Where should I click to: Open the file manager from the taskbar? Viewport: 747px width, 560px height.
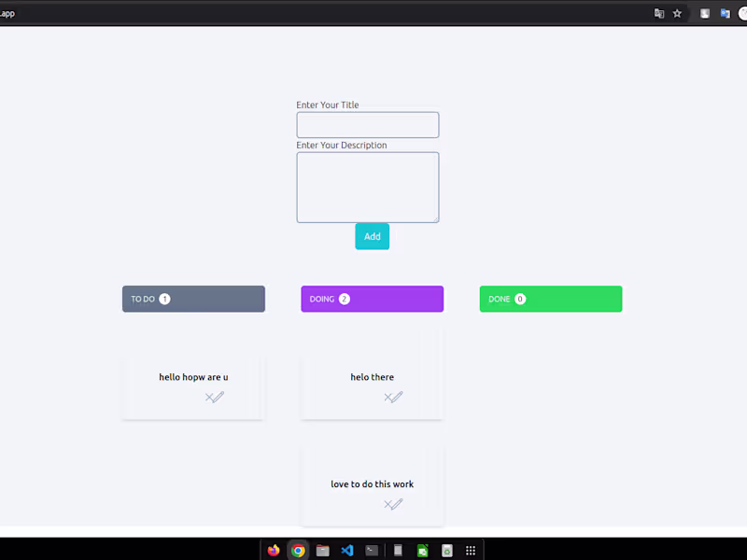pyautogui.click(x=322, y=550)
